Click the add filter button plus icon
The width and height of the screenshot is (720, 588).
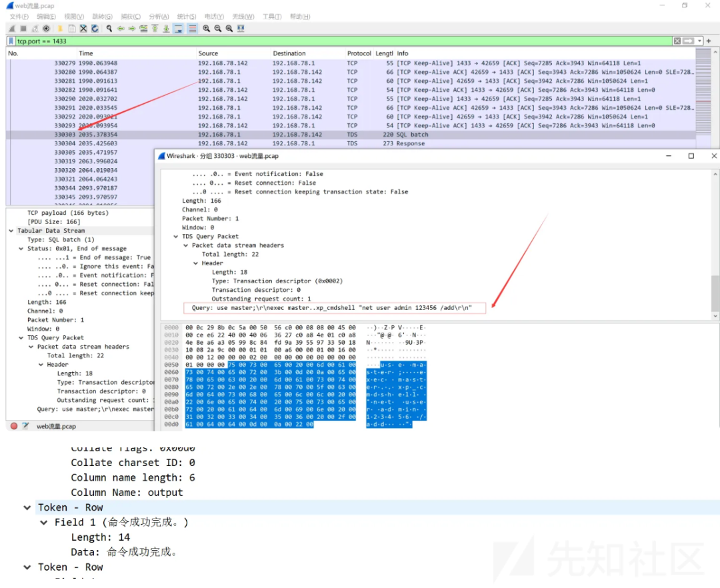point(709,41)
